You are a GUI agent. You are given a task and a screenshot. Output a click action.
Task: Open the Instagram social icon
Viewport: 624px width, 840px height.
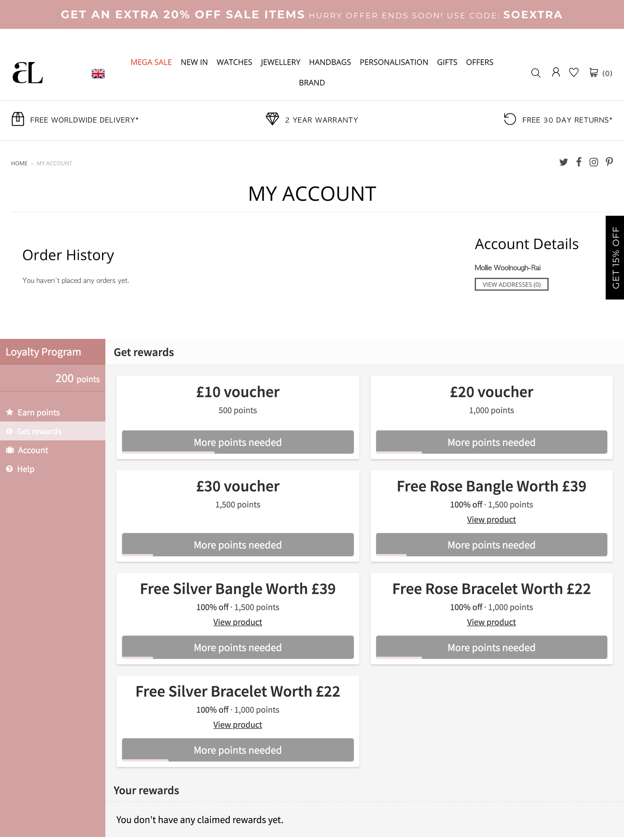pos(594,162)
